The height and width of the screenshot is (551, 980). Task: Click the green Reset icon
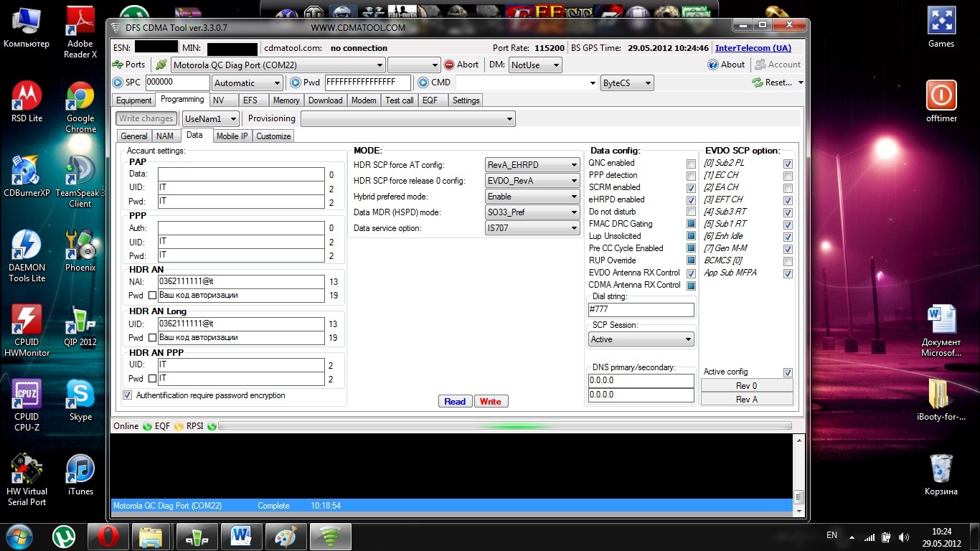[x=757, y=83]
